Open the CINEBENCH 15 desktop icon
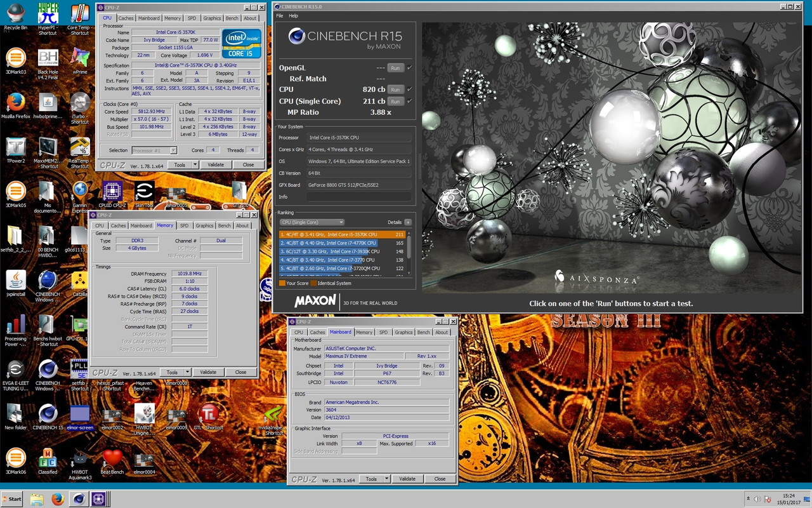The height and width of the screenshot is (508, 812). tap(48, 417)
